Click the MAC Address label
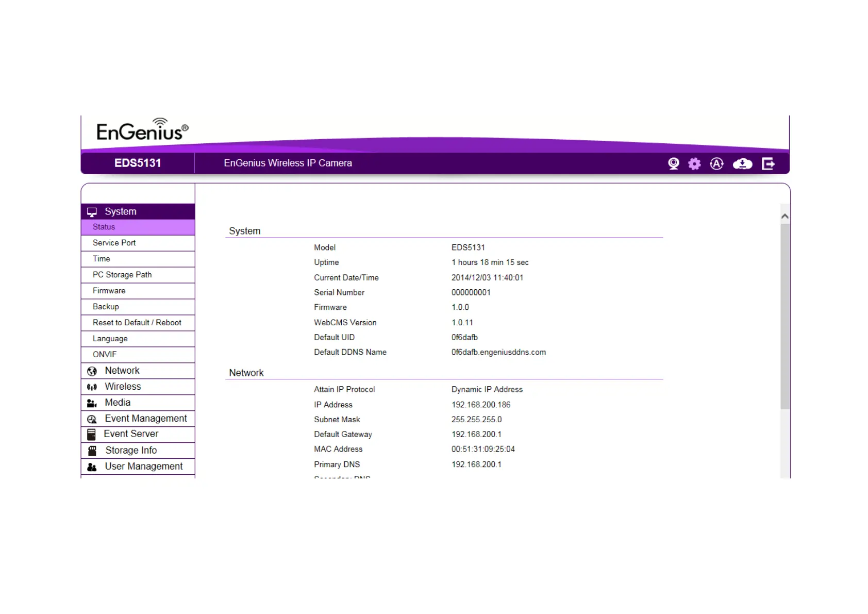Screen dimensions: 868x614 pyautogui.click(x=338, y=449)
